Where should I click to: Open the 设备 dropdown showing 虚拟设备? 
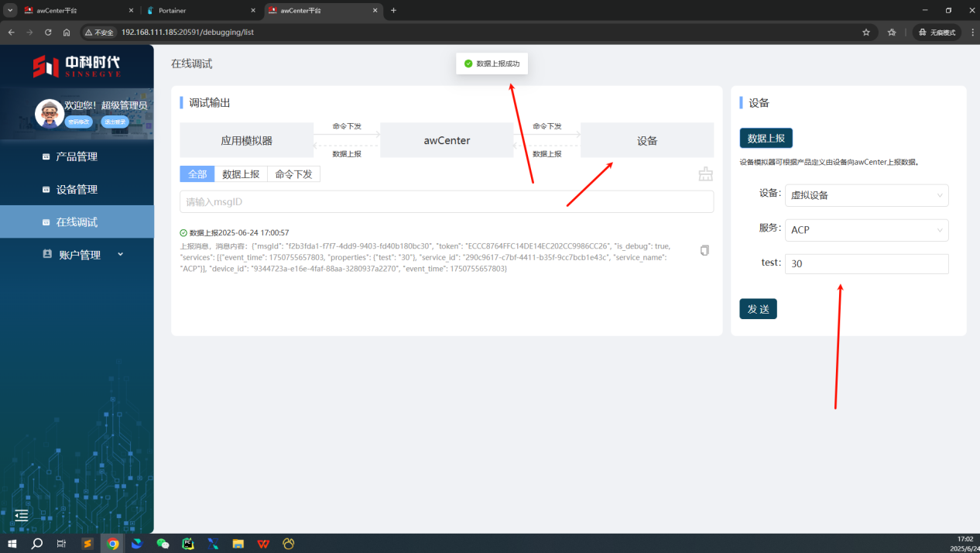coord(866,195)
